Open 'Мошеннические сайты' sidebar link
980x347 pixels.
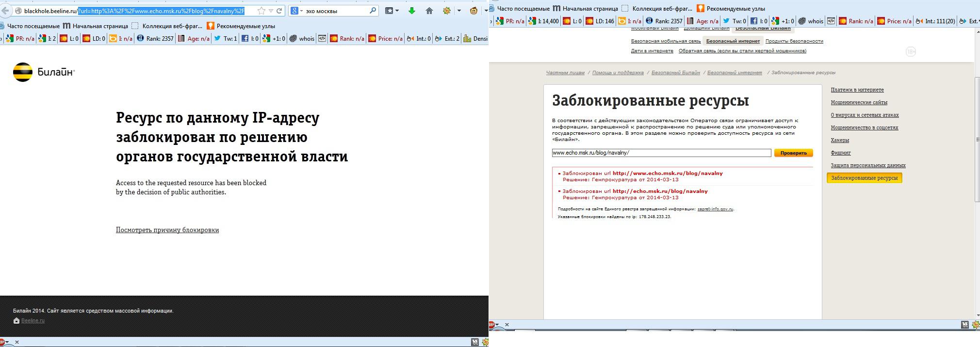(x=859, y=103)
